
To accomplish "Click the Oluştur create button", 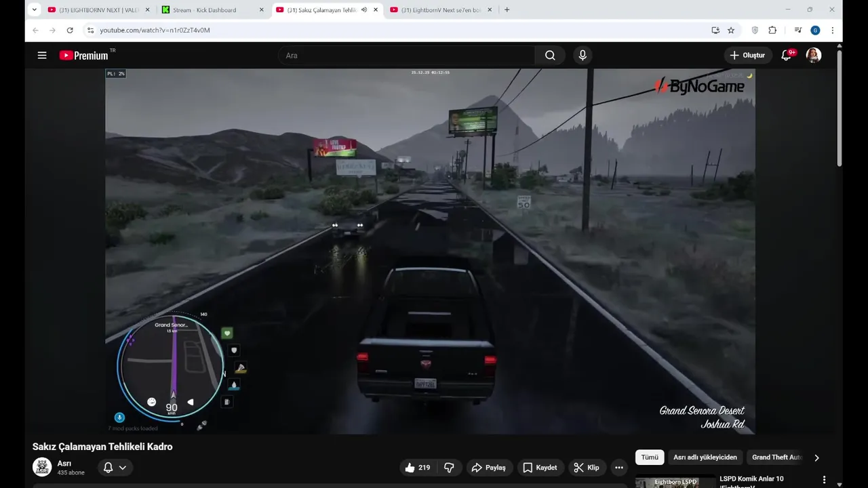I will (747, 56).
